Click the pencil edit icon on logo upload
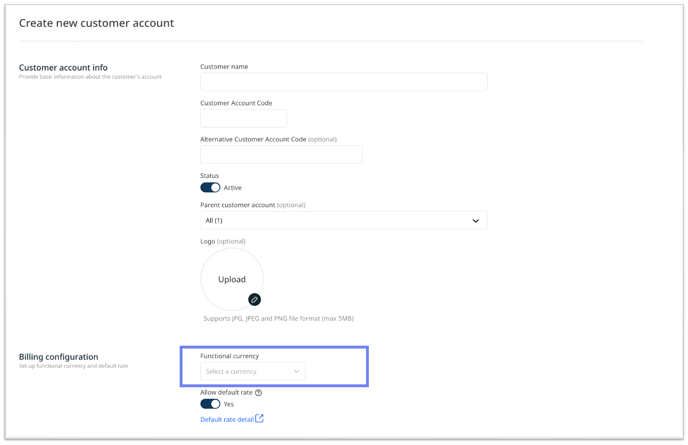 (x=254, y=300)
